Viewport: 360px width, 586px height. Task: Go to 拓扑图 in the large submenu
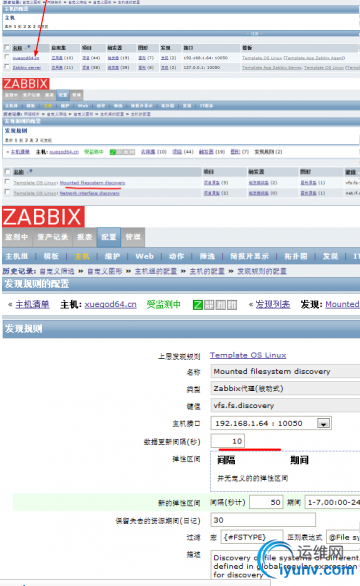click(x=296, y=256)
